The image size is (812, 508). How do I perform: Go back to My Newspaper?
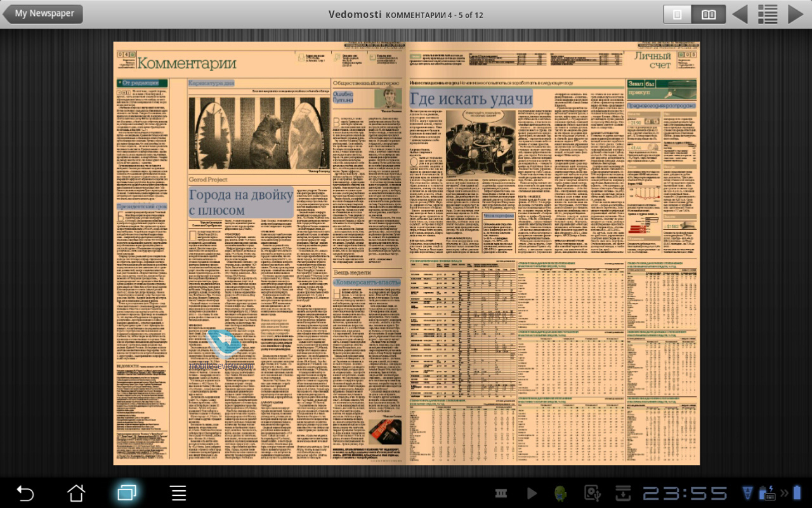(x=43, y=14)
